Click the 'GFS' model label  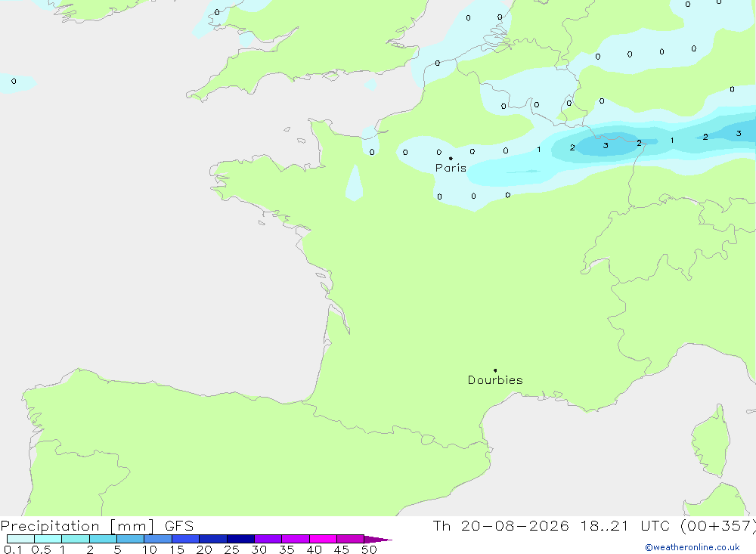click(x=179, y=526)
